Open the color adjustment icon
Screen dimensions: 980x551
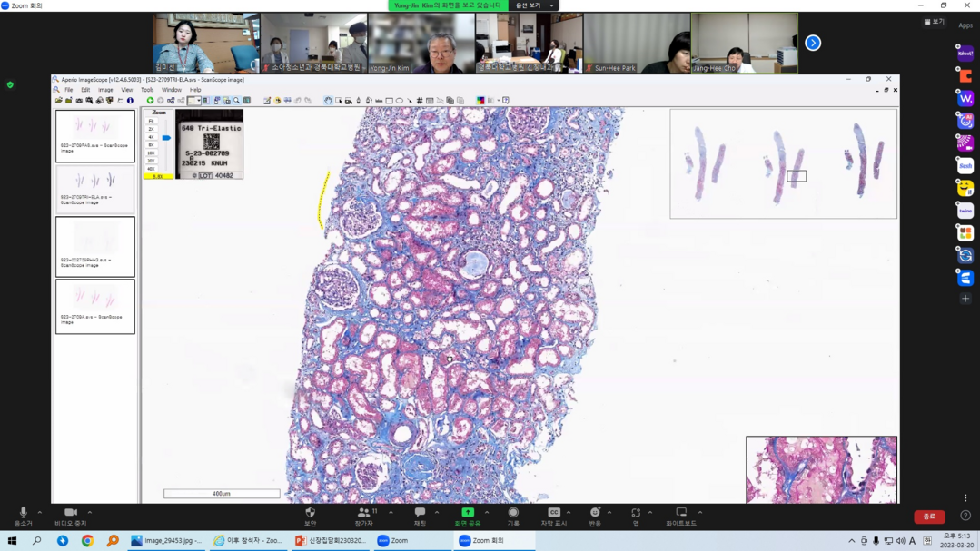480,101
